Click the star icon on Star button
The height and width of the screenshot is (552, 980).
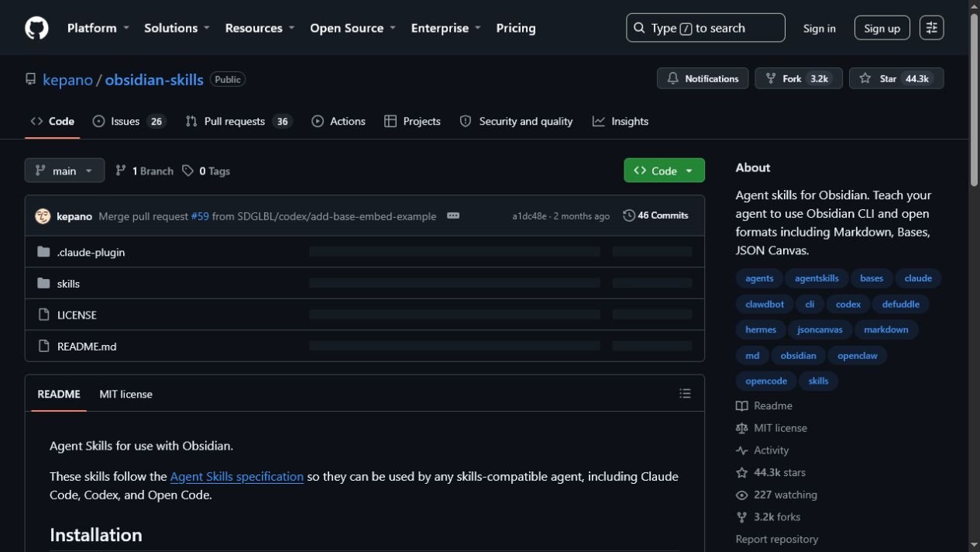tap(865, 78)
